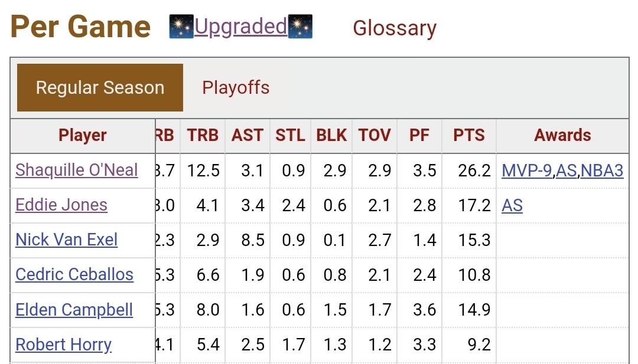Open Cedric Ceballos player link

pyautogui.click(x=74, y=274)
